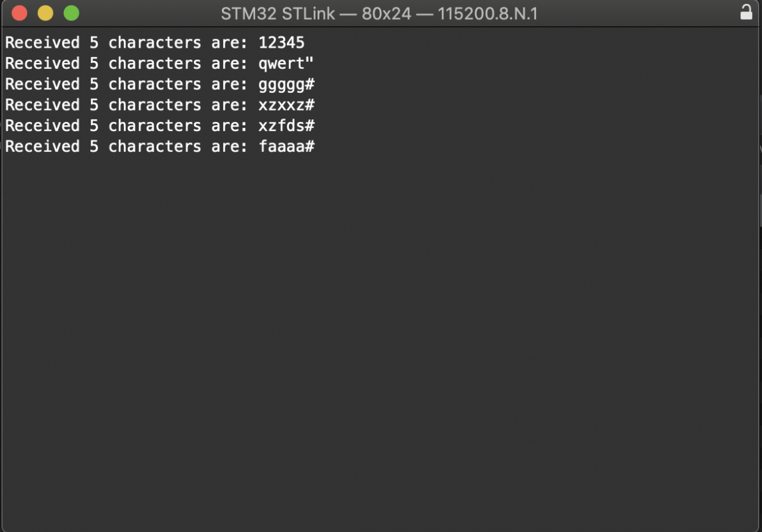Select the ggggg# output text
This screenshot has height=532, width=762.
[x=286, y=84]
